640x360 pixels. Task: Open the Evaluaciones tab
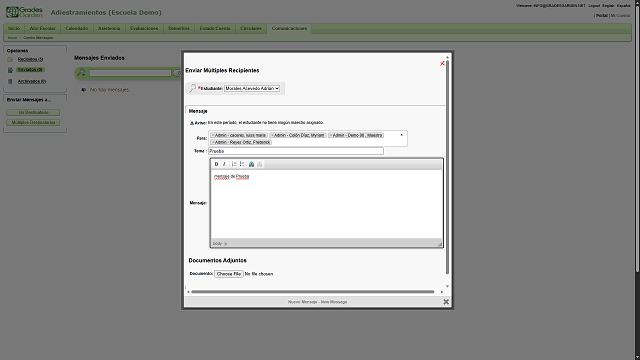pyautogui.click(x=144, y=28)
